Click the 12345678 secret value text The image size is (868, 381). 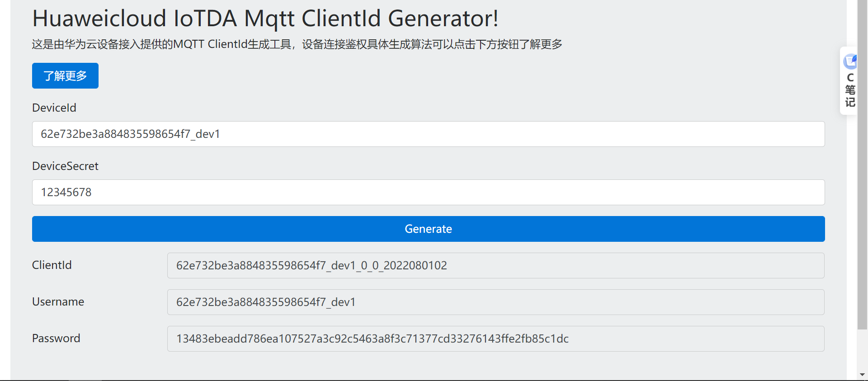[66, 193]
